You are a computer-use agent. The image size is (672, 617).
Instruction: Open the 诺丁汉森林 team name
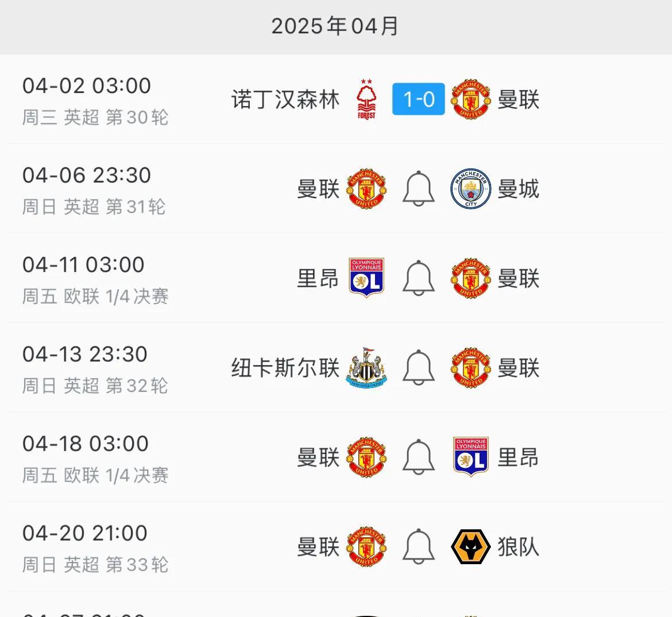pos(285,99)
